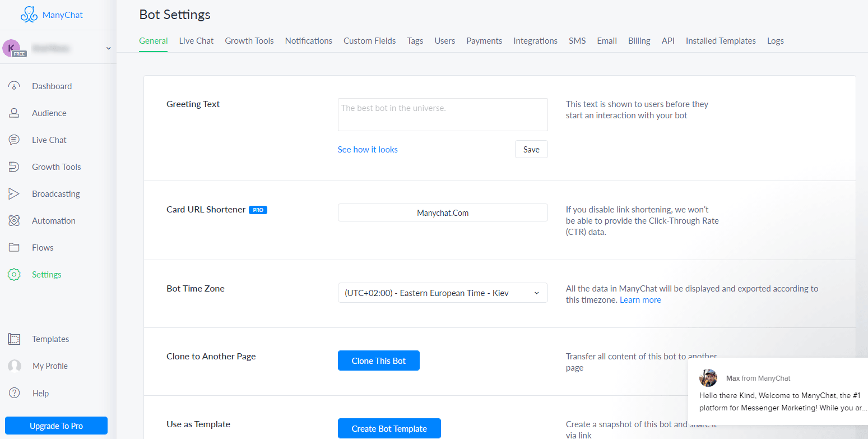Click the Help question-mark icon
Image resolution: width=868 pixels, height=439 pixels.
coord(15,393)
